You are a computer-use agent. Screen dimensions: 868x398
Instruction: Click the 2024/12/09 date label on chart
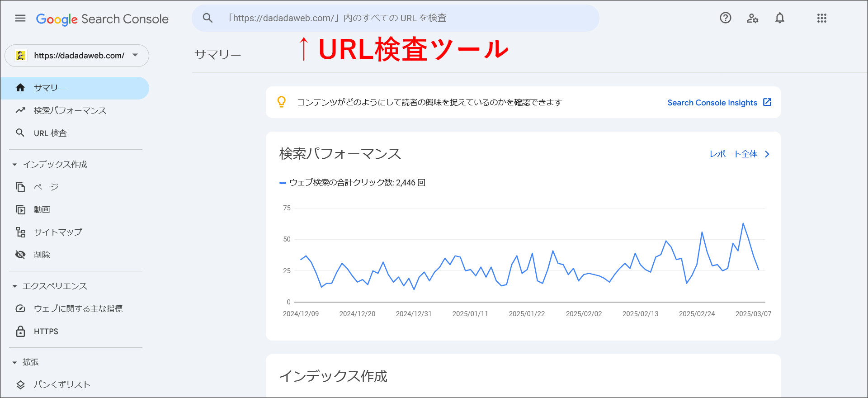(301, 314)
